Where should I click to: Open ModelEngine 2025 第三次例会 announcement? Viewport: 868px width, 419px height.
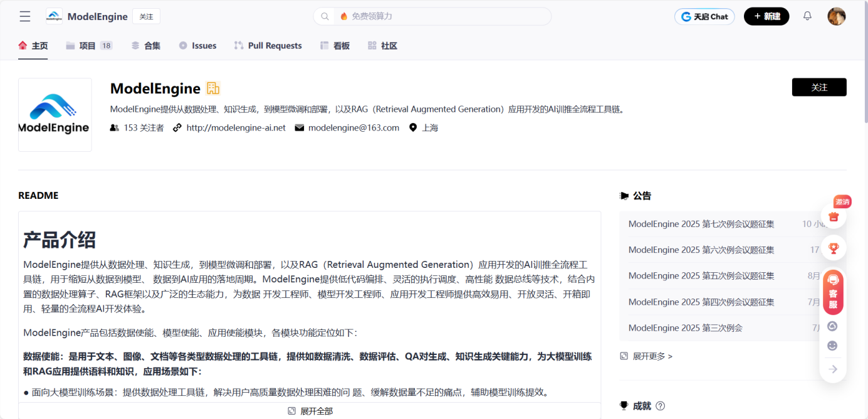(x=685, y=327)
